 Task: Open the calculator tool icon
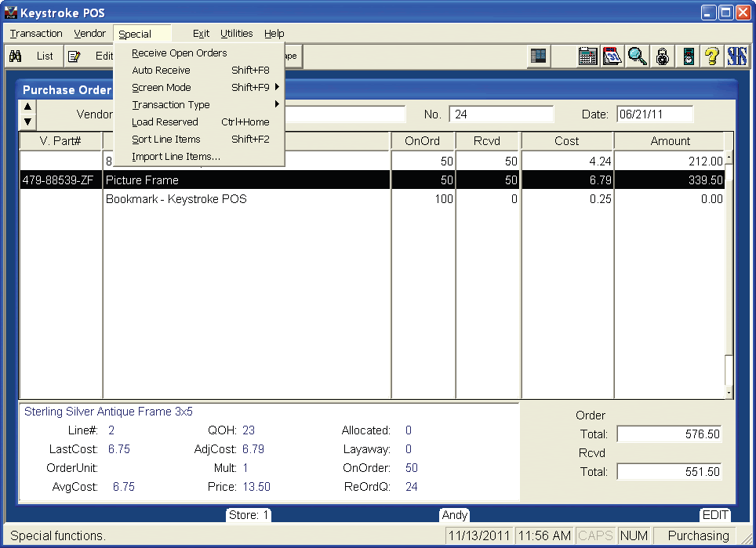pyautogui.click(x=587, y=56)
